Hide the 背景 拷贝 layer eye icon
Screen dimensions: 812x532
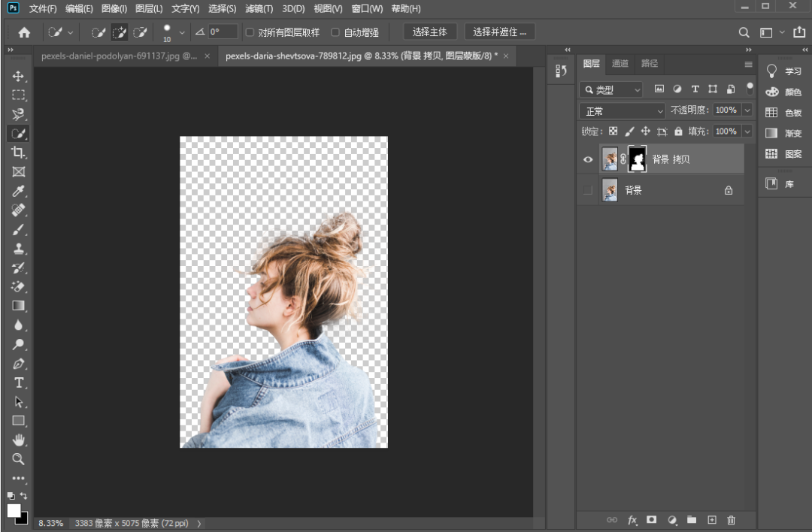(588, 159)
